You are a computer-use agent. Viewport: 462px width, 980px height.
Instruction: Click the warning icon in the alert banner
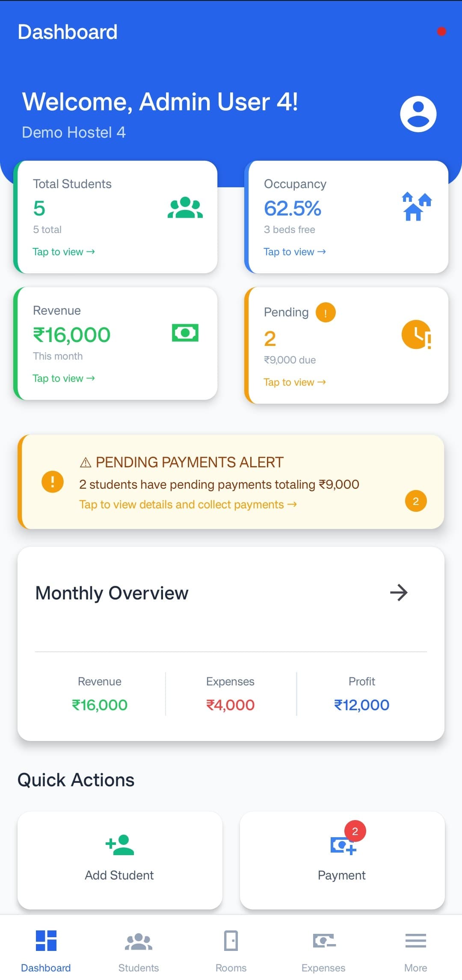52,482
